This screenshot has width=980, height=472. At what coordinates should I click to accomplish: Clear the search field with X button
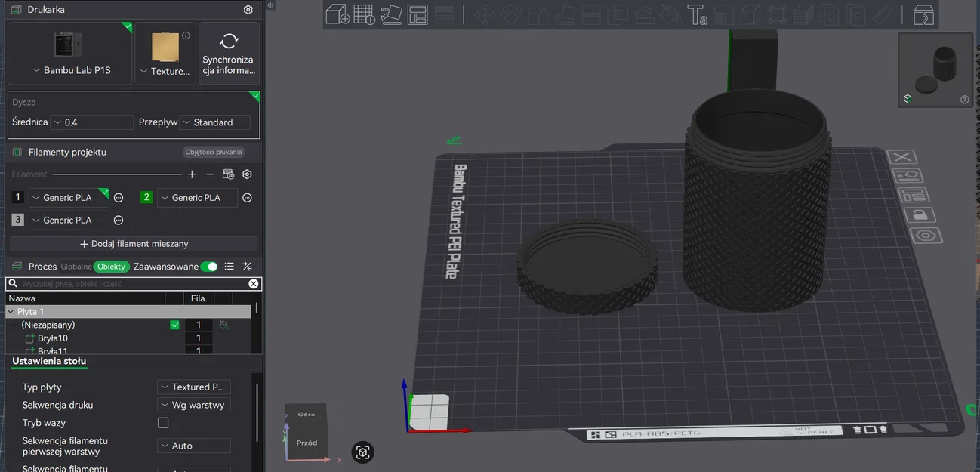(x=254, y=284)
